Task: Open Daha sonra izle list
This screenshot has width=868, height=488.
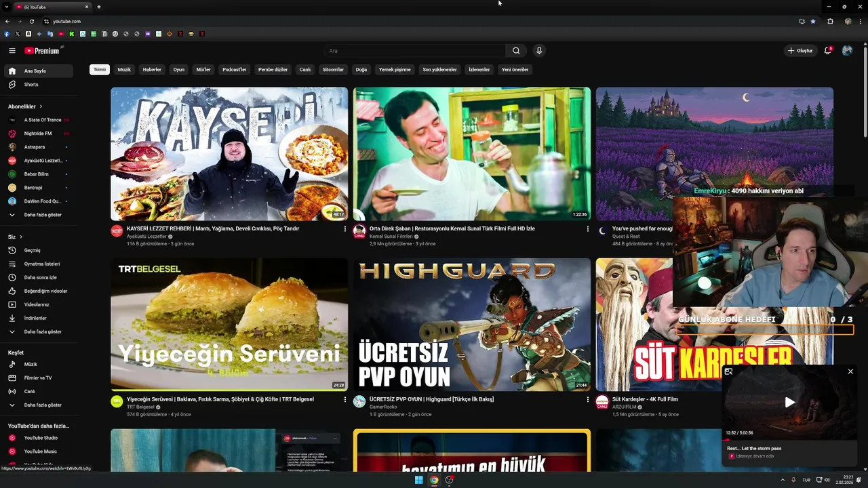Action: (39, 277)
